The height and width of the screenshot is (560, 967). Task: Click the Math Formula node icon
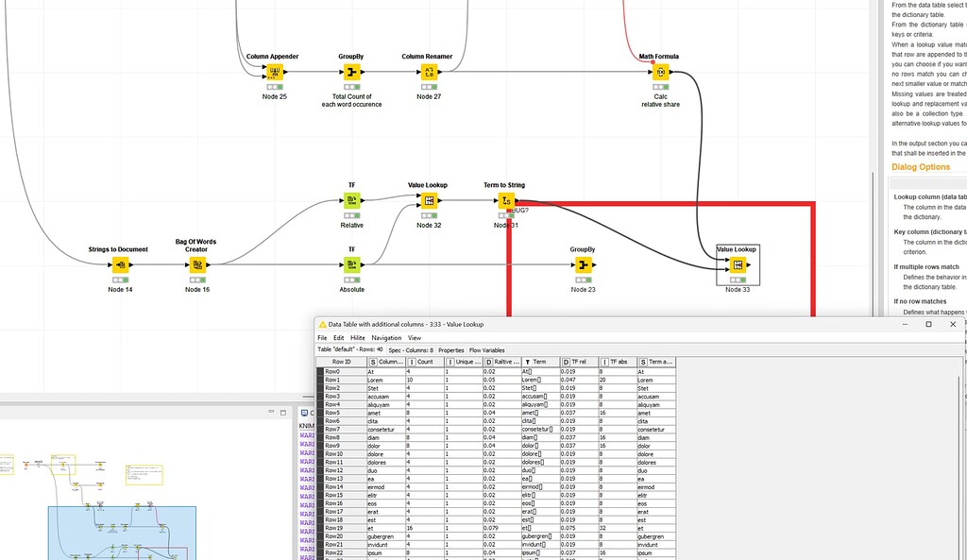(x=661, y=71)
